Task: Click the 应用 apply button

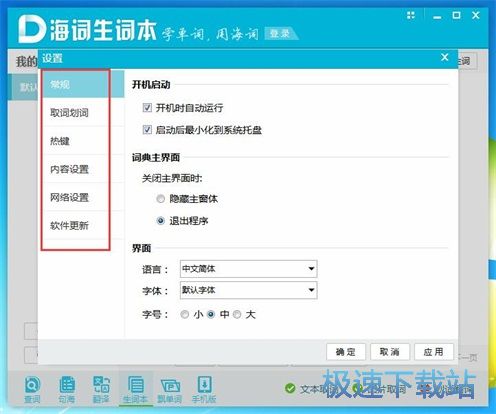Action: pos(434,352)
